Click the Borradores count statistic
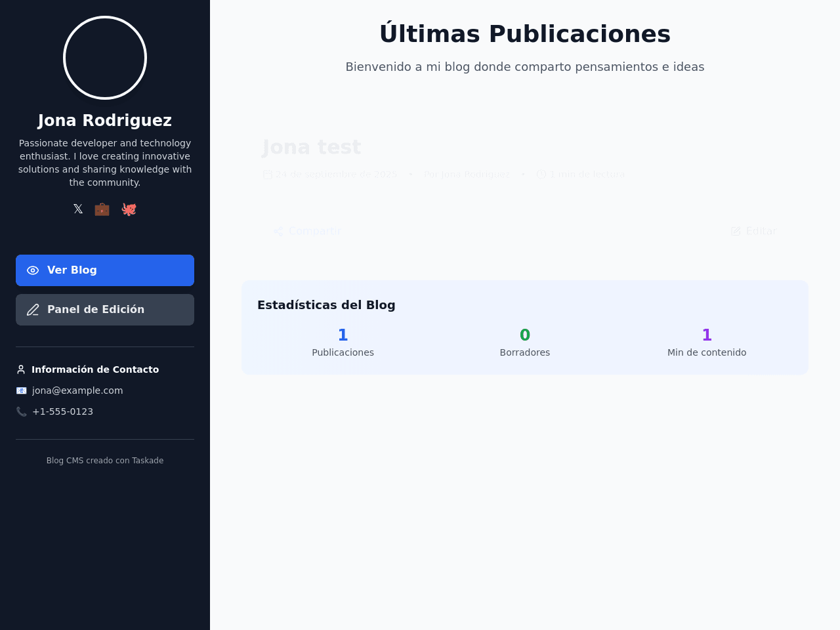 (x=525, y=343)
